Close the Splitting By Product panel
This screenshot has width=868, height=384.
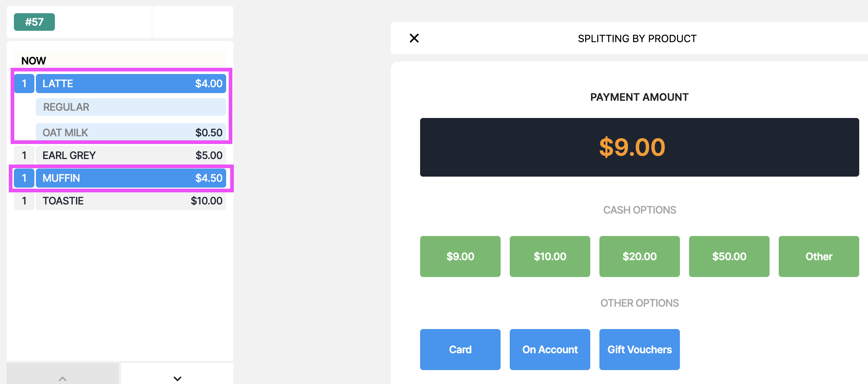point(414,38)
